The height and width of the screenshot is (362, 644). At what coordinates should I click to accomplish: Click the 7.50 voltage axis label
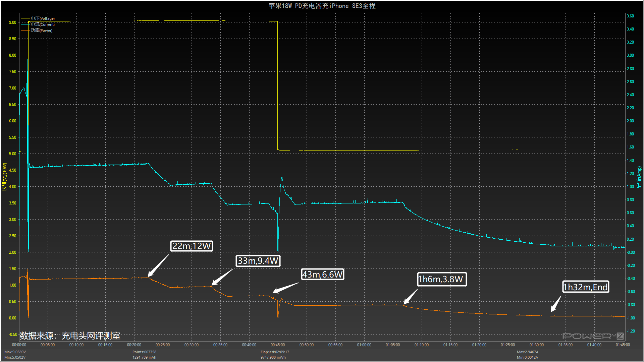click(x=12, y=72)
